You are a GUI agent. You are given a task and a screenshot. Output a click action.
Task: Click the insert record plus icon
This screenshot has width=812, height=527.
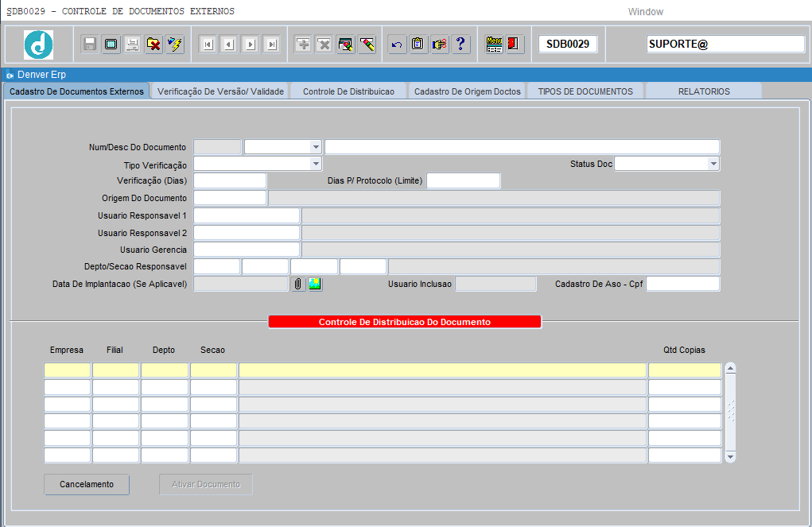pos(303,45)
